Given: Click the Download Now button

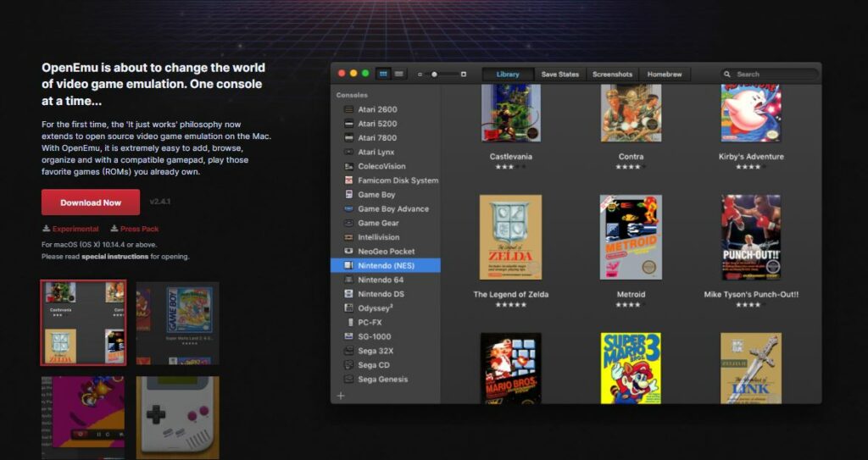Looking at the screenshot, I should point(90,202).
